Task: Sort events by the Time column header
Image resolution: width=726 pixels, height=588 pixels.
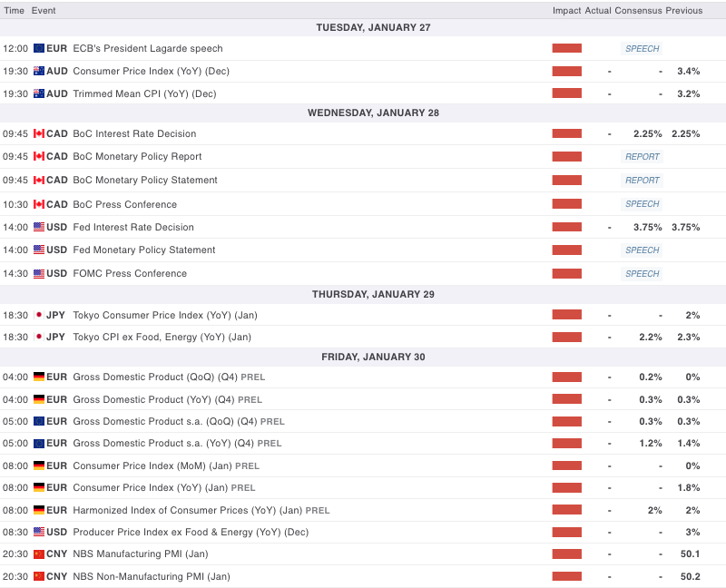Action: coord(14,11)
